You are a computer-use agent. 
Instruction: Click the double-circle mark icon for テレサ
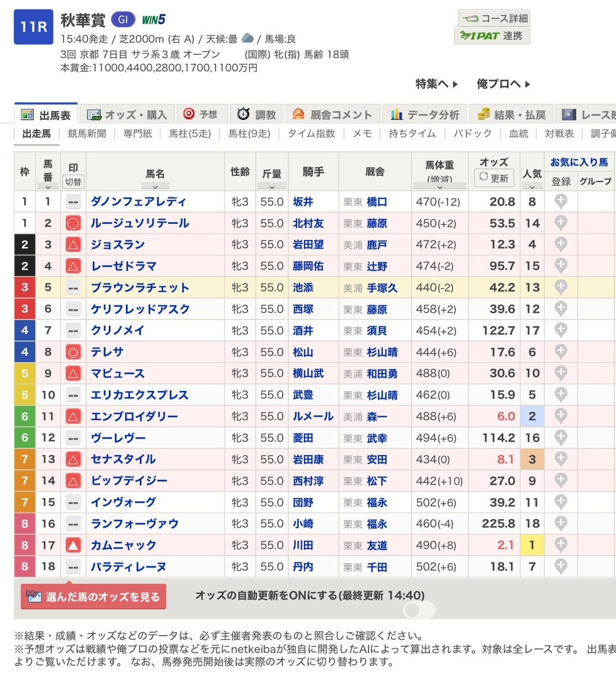(73, 352)
